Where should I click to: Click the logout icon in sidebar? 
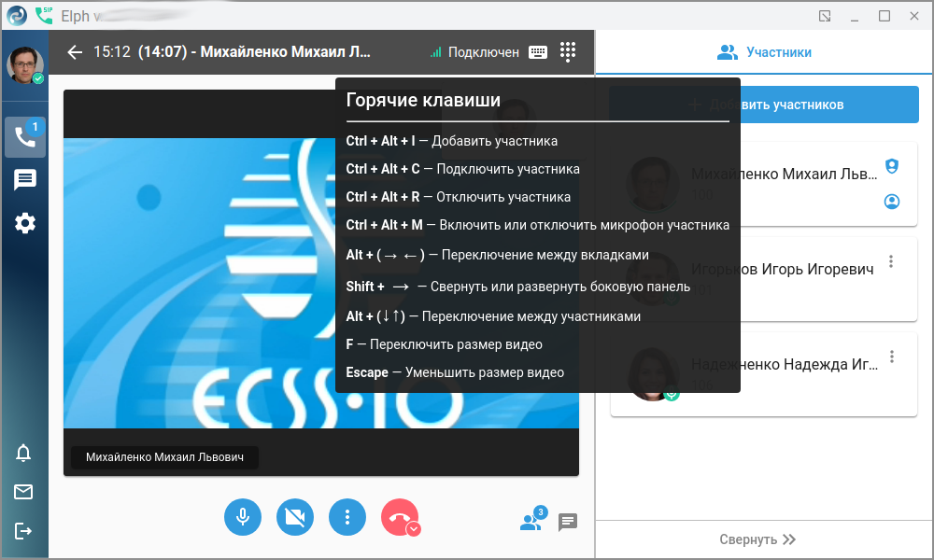click(23, 530)
